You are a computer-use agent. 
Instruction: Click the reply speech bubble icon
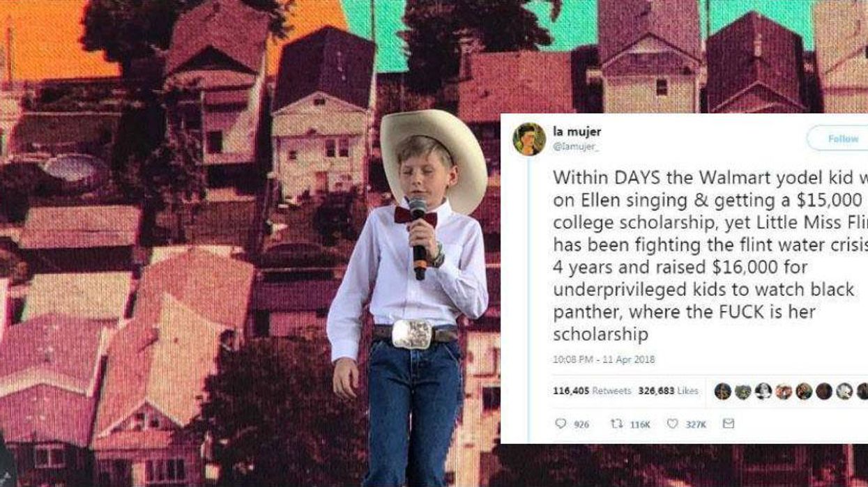(561, 424)
